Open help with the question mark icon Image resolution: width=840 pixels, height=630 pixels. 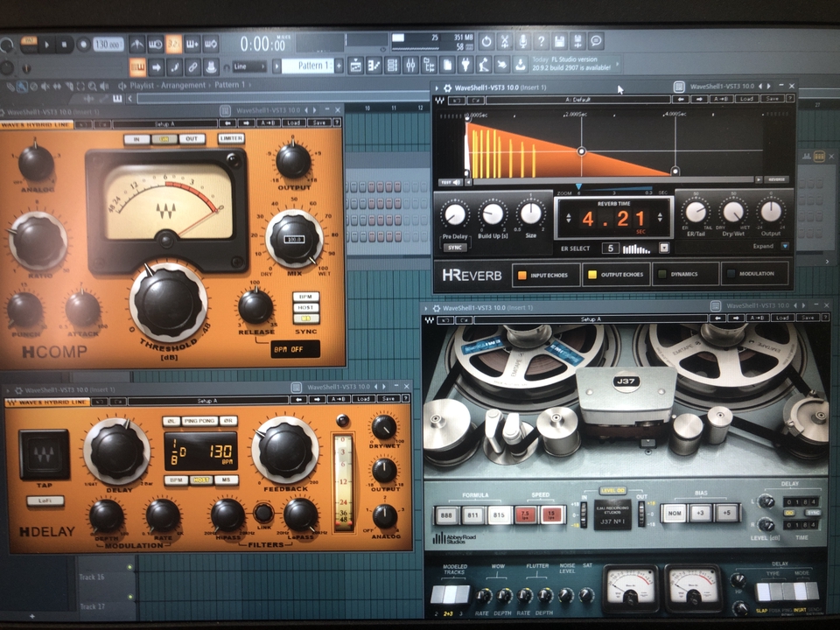tap(541, 41)
